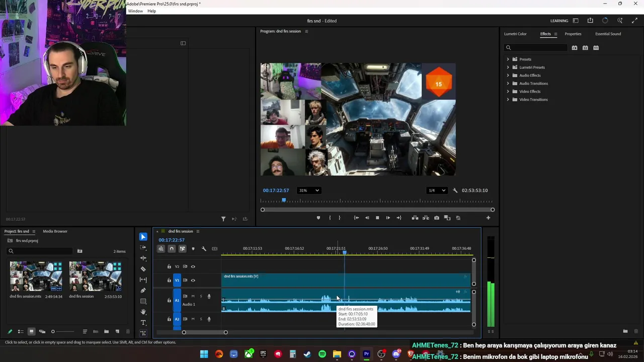Expand the Video Transitions folder
This screenshot has height=362, width=644.
pyautogui.click(x=508, y=100)
